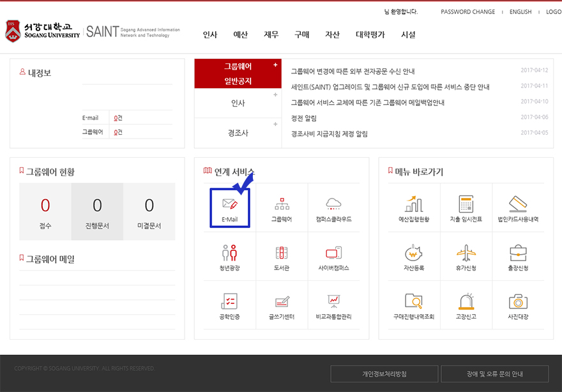The width and height of the screenshot is (562, 392).
Task: Open the 정전 알림 notice
Action: click(304, 118)
